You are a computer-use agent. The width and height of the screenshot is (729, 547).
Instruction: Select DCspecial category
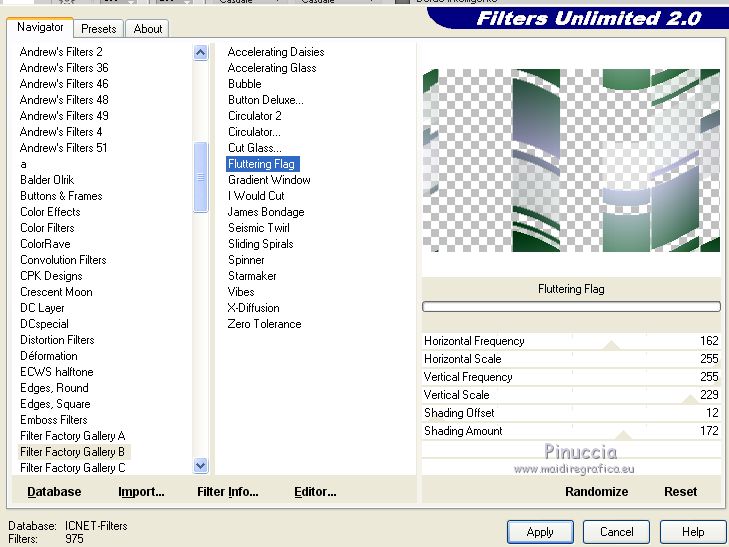[x=44, y=324]
